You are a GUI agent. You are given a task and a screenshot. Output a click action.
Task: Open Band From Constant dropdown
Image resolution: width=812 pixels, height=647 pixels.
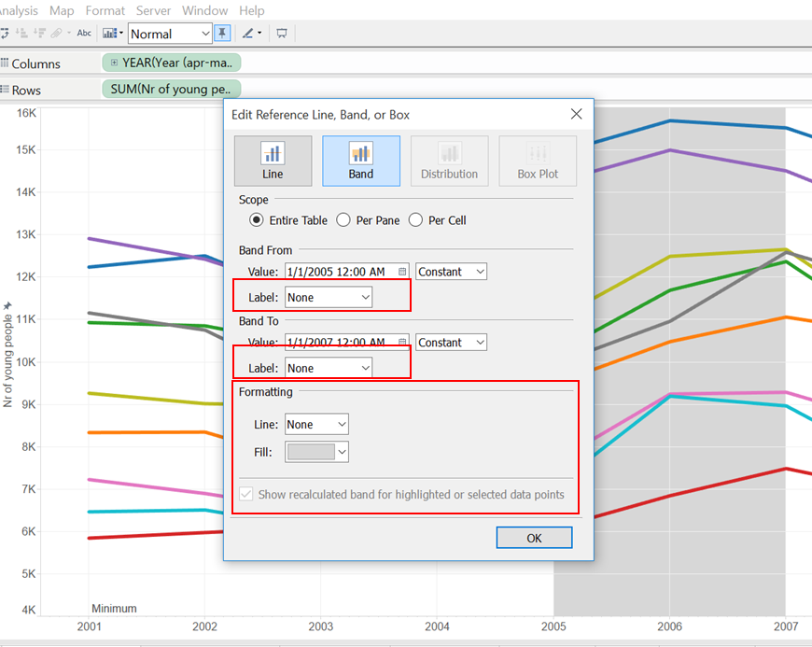coord(451,272)
